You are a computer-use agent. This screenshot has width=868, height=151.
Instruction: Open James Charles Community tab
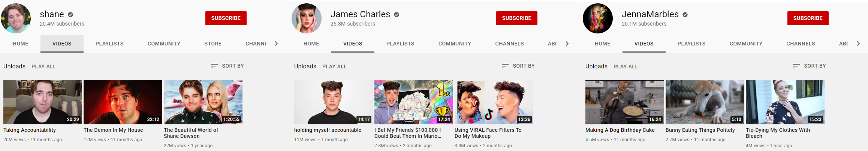[455, 44]
